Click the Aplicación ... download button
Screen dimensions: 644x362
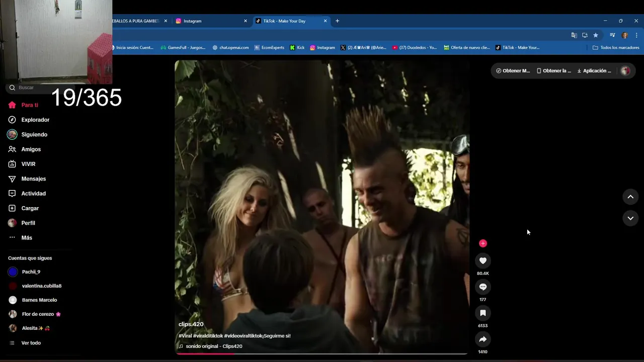pyautogui.click(x=594, y=71)
